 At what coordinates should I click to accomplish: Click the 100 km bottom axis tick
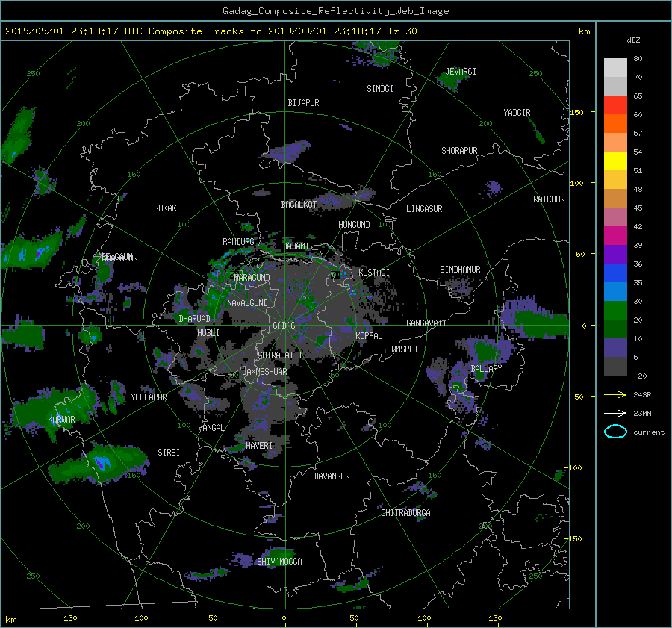click(x=424, y=618)
